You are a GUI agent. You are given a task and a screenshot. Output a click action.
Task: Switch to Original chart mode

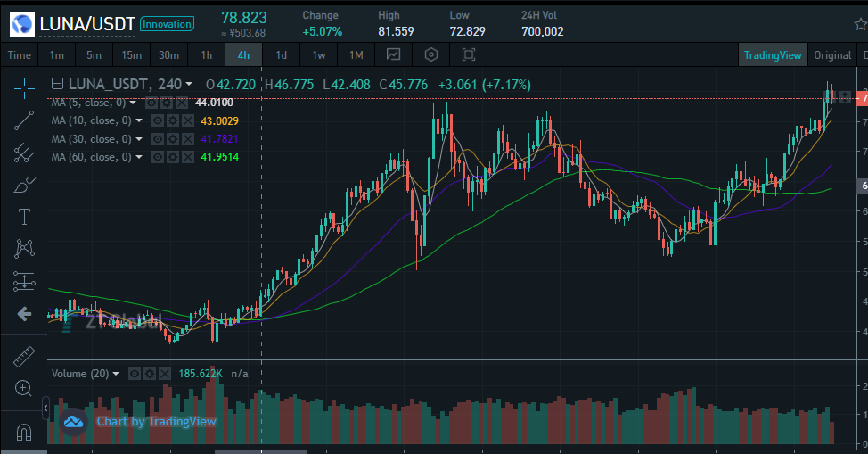(832, 55)
